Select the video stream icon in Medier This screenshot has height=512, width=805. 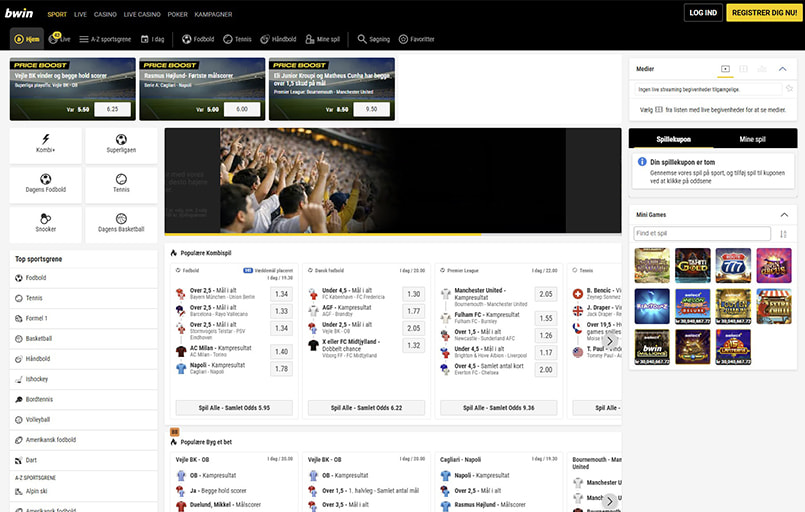click(x=725, y=69)
